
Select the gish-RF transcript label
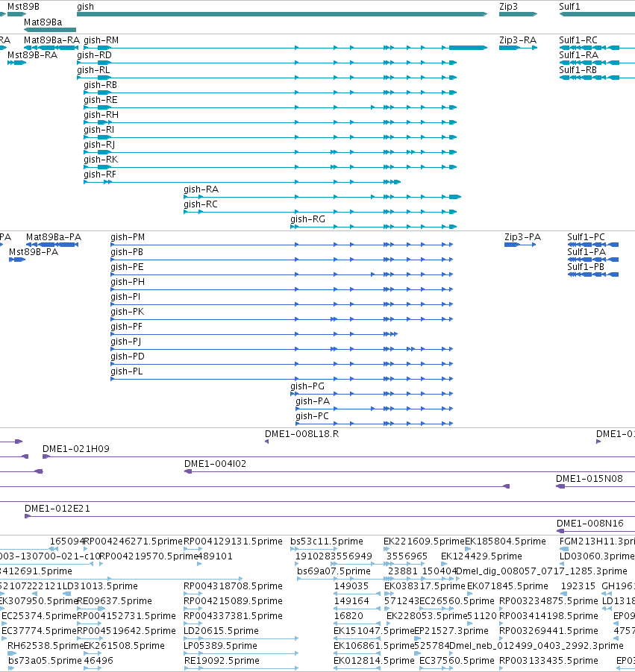tap(100, 175)
